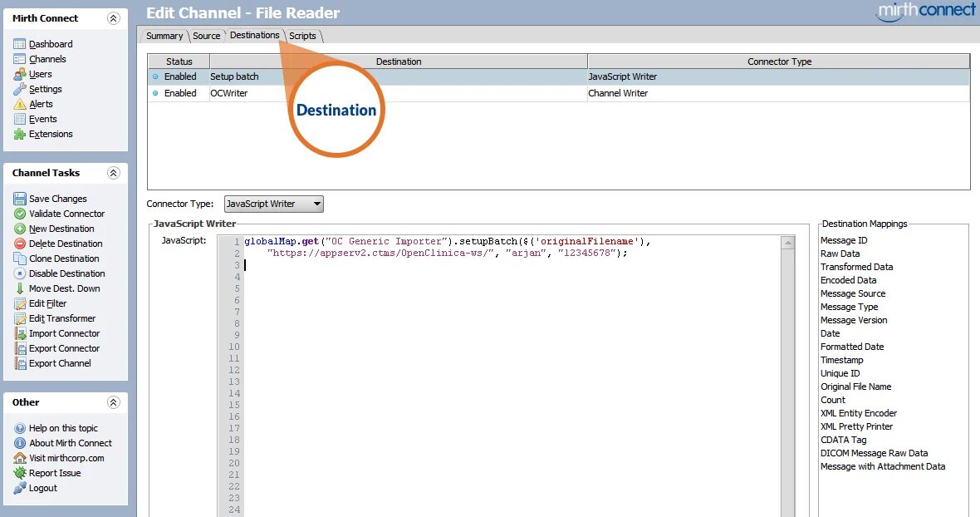Click the Logout link text
Viewport: 980px width, 517px height.
[x=43, y=488]
